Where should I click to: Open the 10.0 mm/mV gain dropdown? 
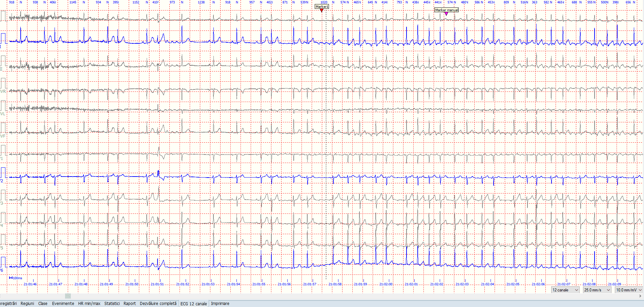(x=628, y=290)
